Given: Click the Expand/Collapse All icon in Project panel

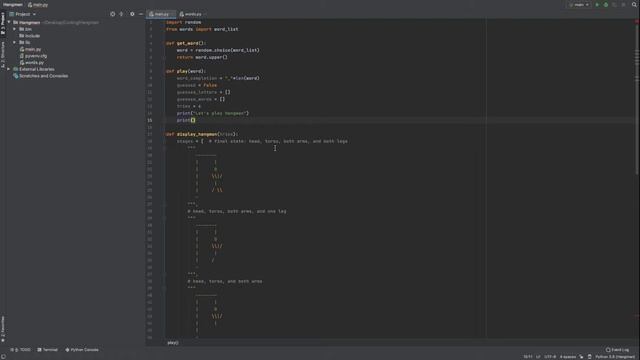Looking at the screenshot, I should pyautogui.click(x=121, y=14).
